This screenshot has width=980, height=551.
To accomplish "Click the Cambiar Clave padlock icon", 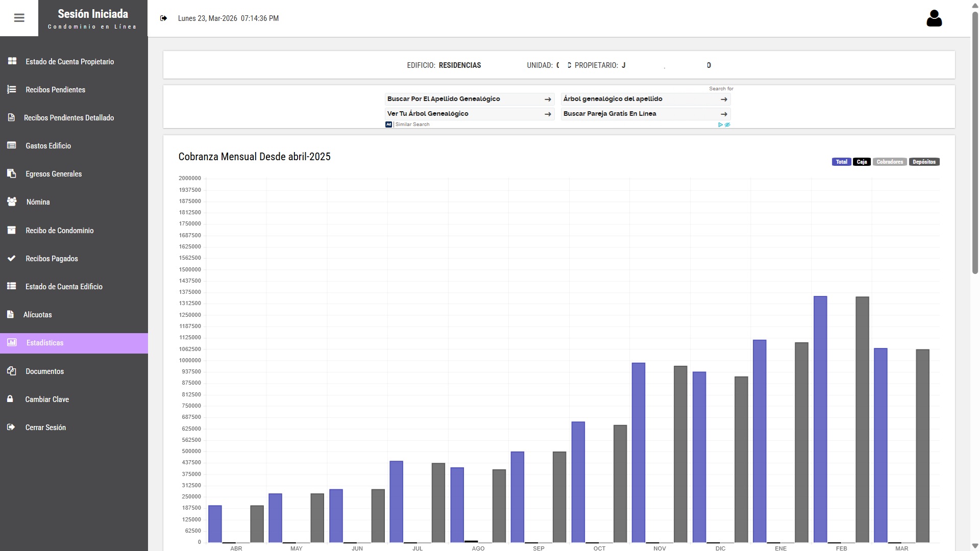I will tap(10, 399).
